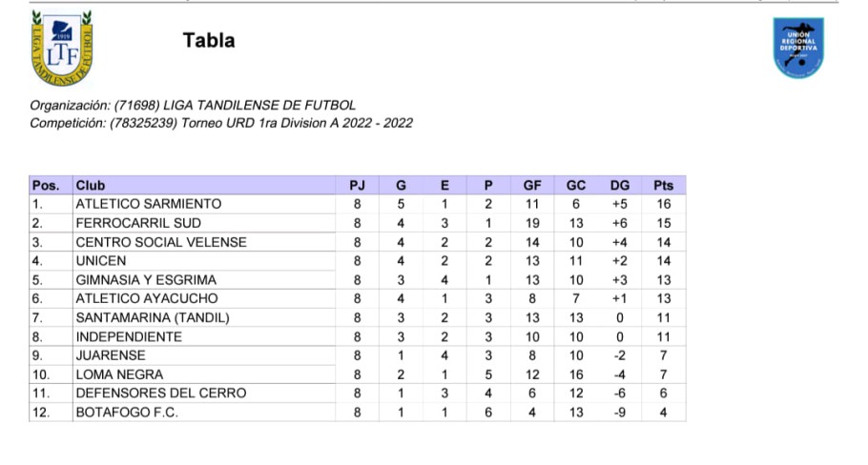The width and height of the screenshot is (868, 465).
Task: Click the Pts column header
Action: point(663,185)
